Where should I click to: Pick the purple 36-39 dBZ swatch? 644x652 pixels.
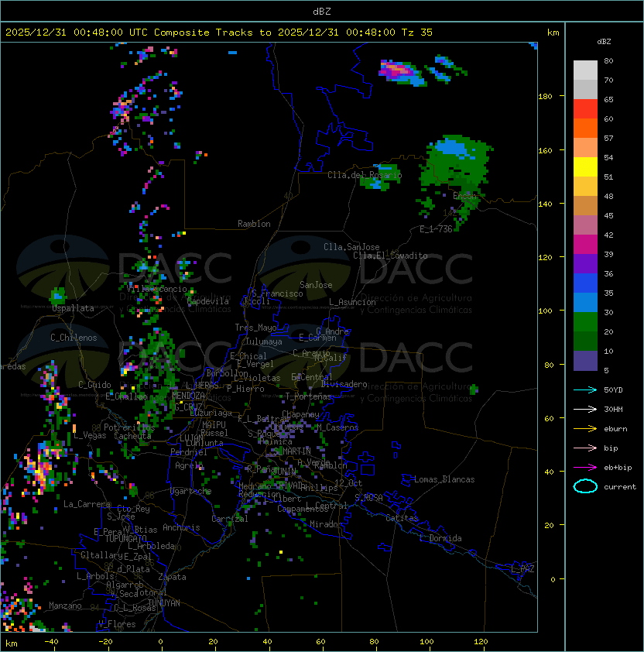click(585, 264)
